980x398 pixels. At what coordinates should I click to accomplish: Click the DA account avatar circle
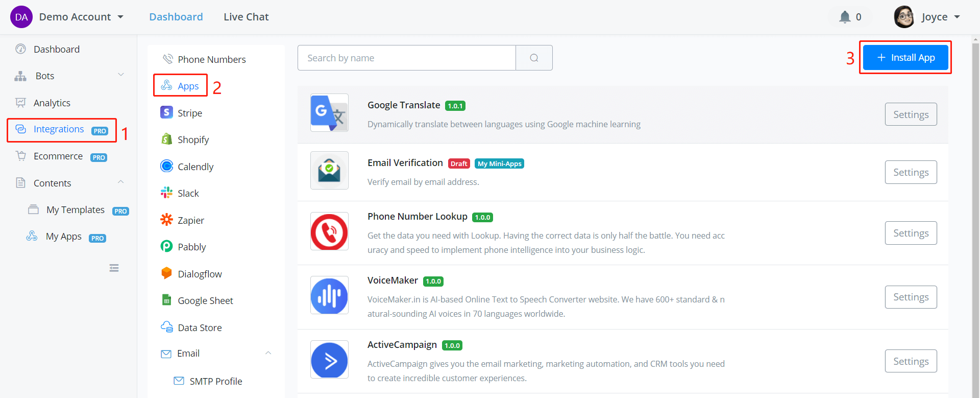pyautogui.click(x=21, y=17)
